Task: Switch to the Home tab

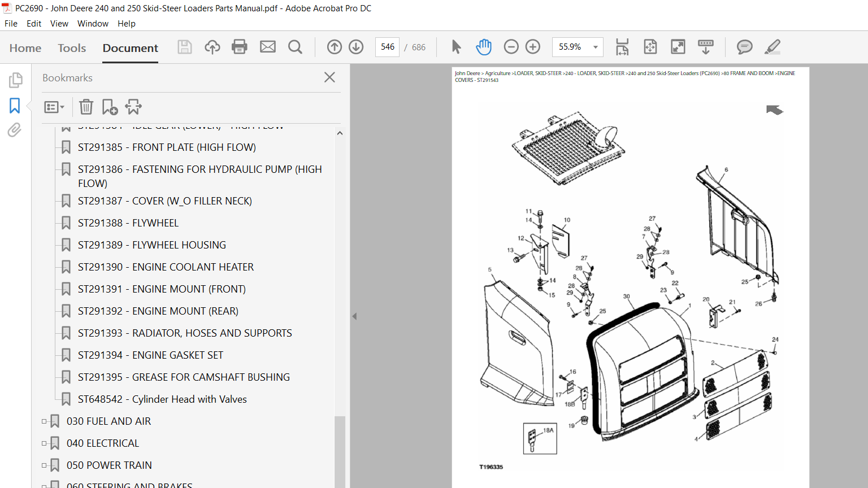Action: click(x=25, y=48)
